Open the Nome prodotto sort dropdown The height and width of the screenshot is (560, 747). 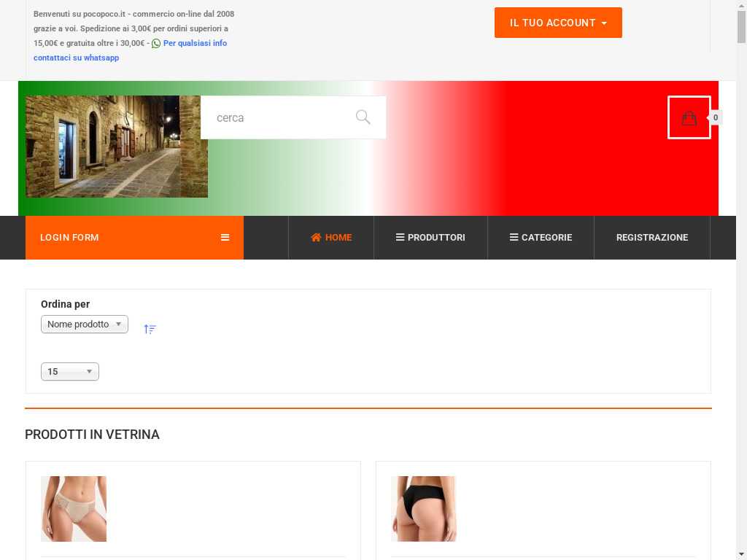click(85, 324)
